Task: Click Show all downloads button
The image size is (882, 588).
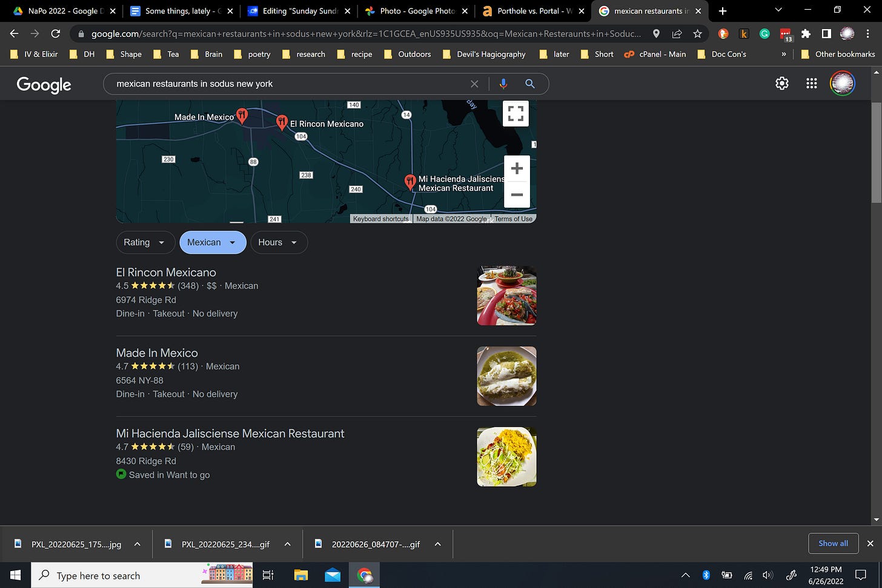Action: 833,543
